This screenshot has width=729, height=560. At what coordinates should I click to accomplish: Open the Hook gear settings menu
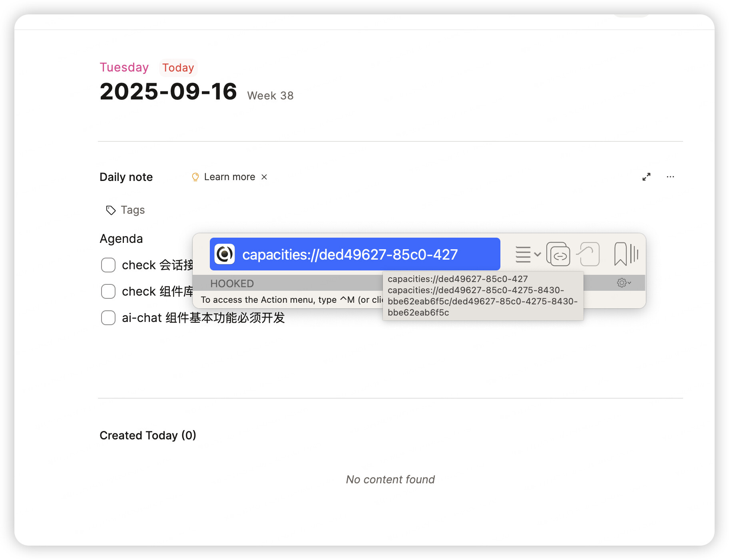pos(623,283)
